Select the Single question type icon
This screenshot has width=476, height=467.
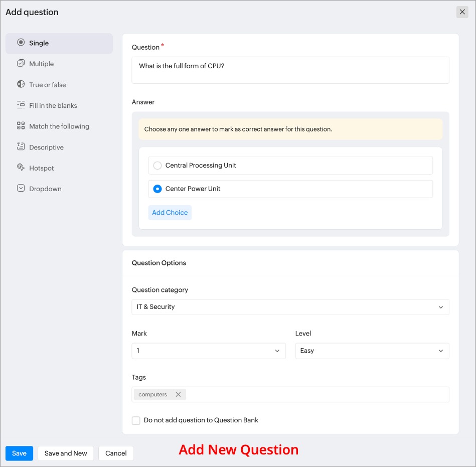(21, 43)
